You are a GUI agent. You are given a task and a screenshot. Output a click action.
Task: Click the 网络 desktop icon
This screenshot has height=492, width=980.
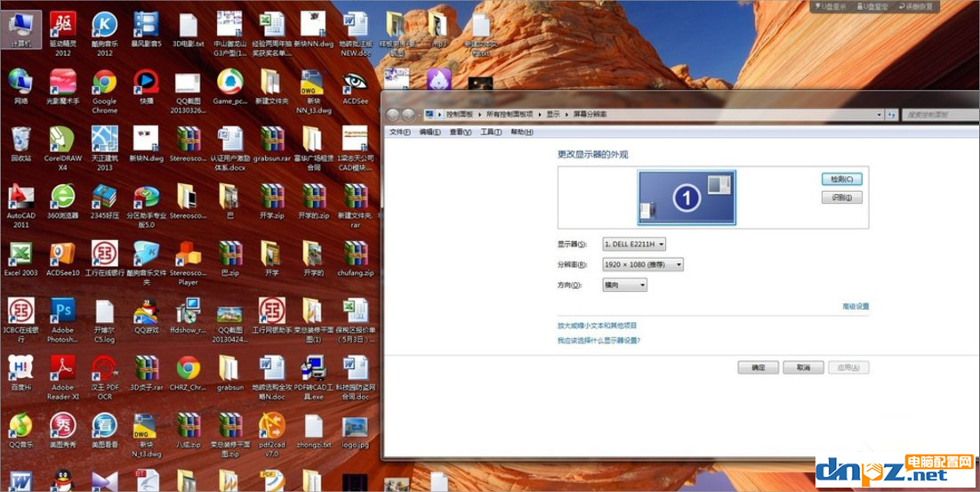[21, 86]
